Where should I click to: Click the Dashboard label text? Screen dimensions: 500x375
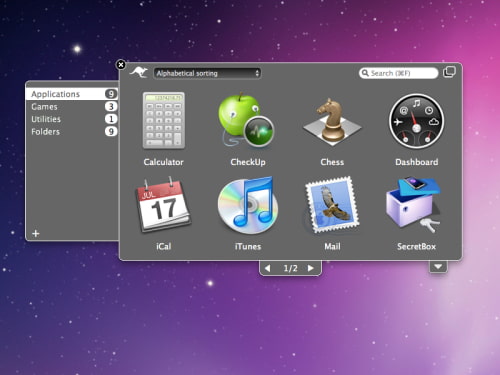(417, 162)
